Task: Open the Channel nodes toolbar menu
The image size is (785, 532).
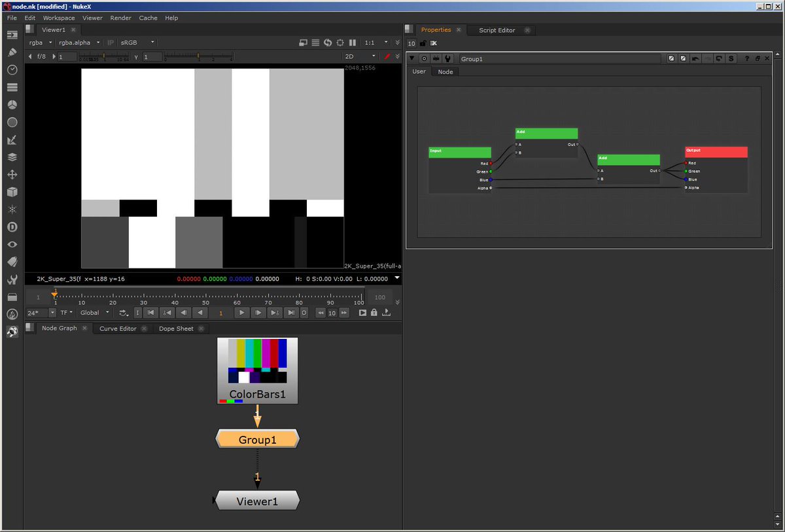Action: point(12,87)
